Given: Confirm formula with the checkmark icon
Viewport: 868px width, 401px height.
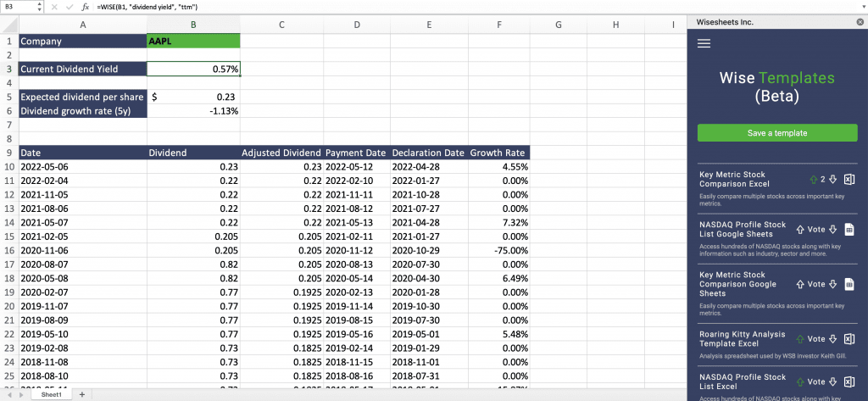Looking at the screenshot, I should 69,7.
